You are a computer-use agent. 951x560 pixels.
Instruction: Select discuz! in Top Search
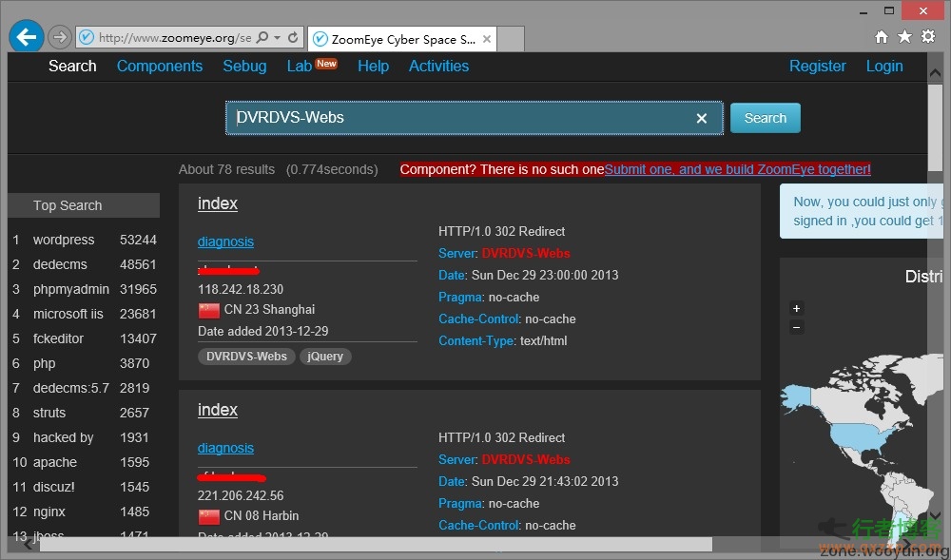[54, 487]
